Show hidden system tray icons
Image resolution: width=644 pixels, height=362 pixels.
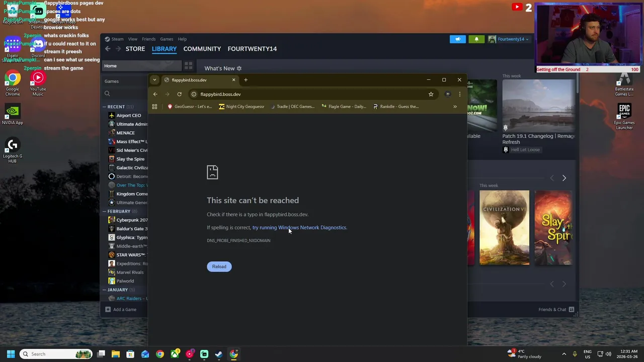click(564, 354)
